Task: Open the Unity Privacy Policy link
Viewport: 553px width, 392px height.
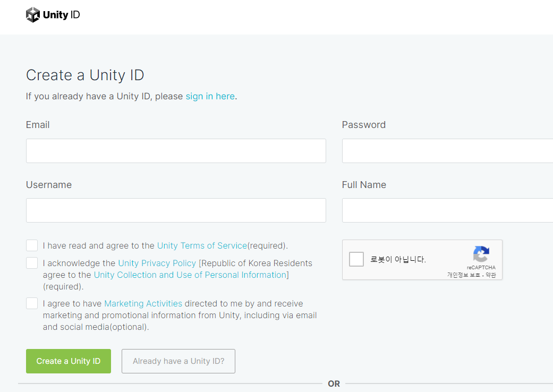Action: pos(157,263)
